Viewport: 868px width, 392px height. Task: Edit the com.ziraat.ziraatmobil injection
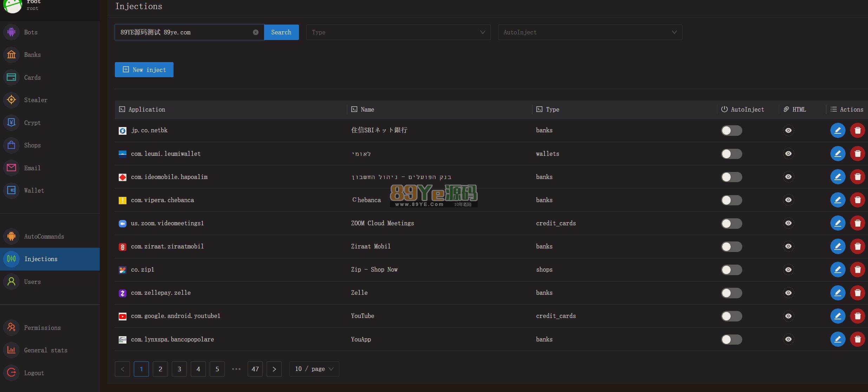tap(838, 246)
